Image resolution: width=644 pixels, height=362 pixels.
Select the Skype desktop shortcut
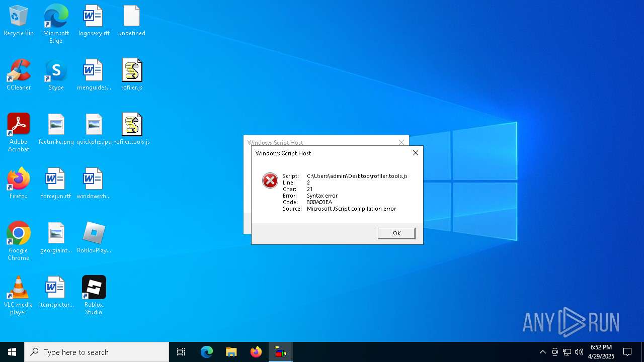[56, 75]
